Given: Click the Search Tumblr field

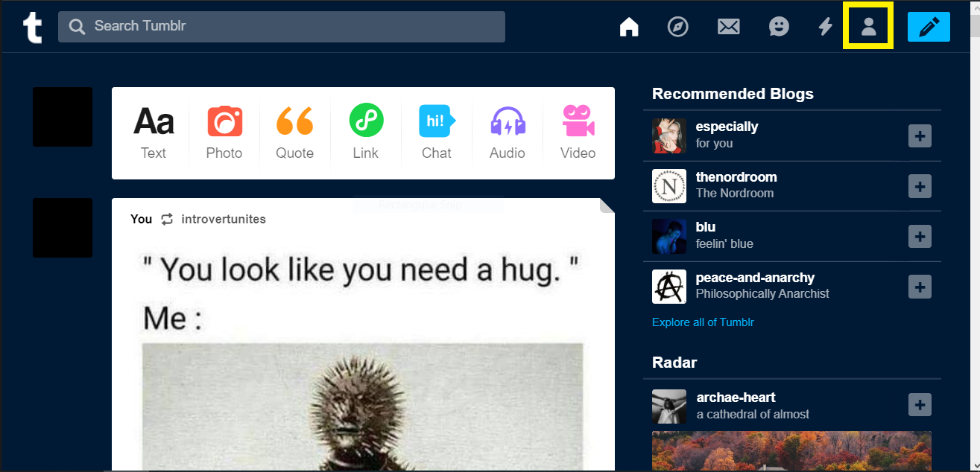Looking at the screenshot, I should [x=282, y=27].
